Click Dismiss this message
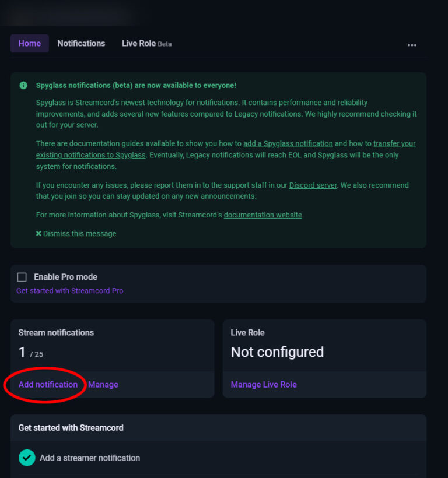 (x=80, y=234)
